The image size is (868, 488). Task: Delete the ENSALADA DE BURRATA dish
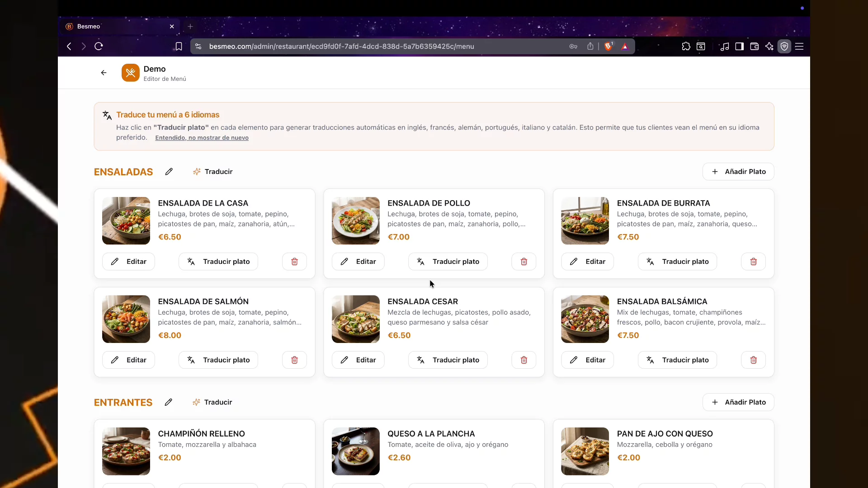tap(753, 262)
